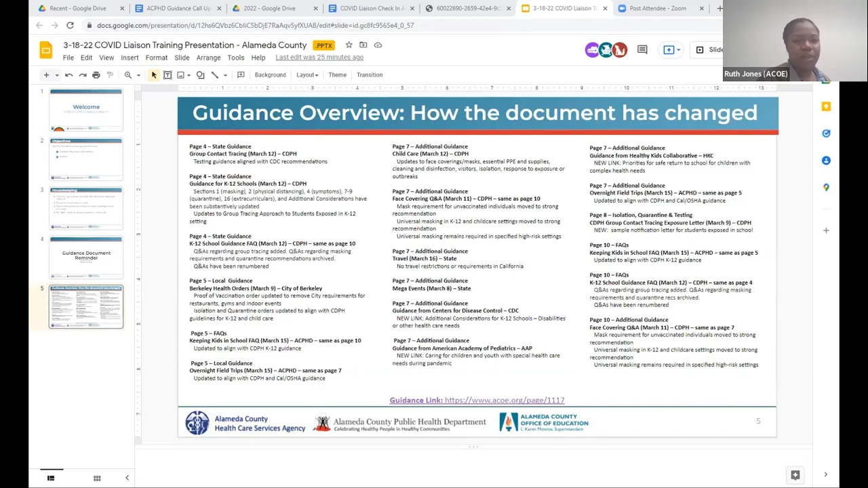Select slide 4 Guidance Document Reminder thumbnail
This screenshot has height=488, width=868.
click(x=86, y=257)
